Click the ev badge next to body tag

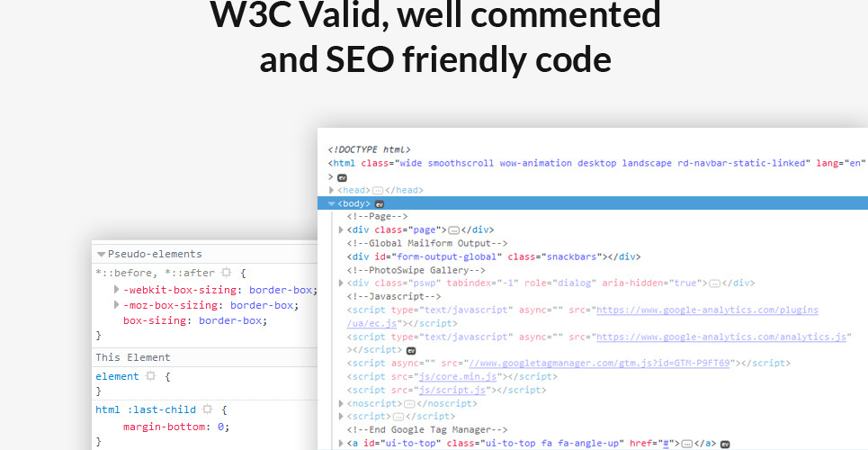point(380,204)
